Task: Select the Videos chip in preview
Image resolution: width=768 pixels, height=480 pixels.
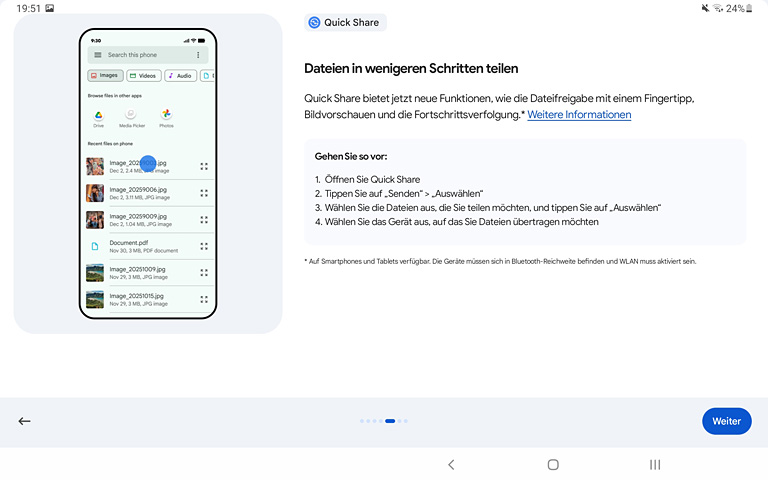Action: click(x=143, y=76)
